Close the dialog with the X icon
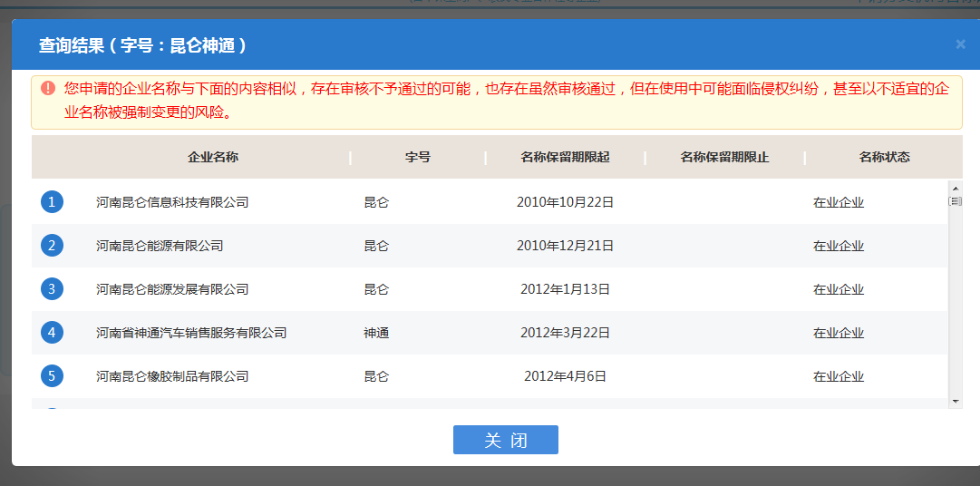This screenshot has height=486, width=980. click(960, 44)
